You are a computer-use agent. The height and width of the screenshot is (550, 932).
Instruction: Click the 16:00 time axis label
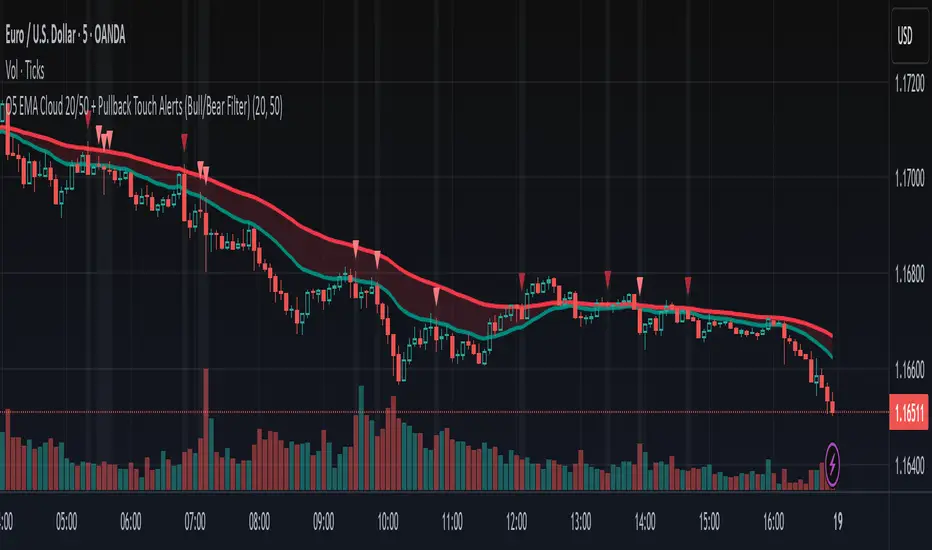point(773,520)
